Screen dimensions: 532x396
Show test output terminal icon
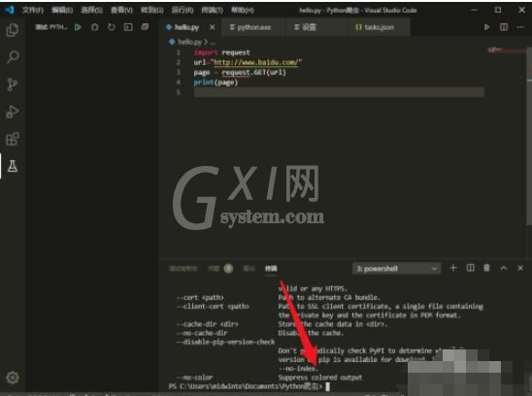pos(128,27)
